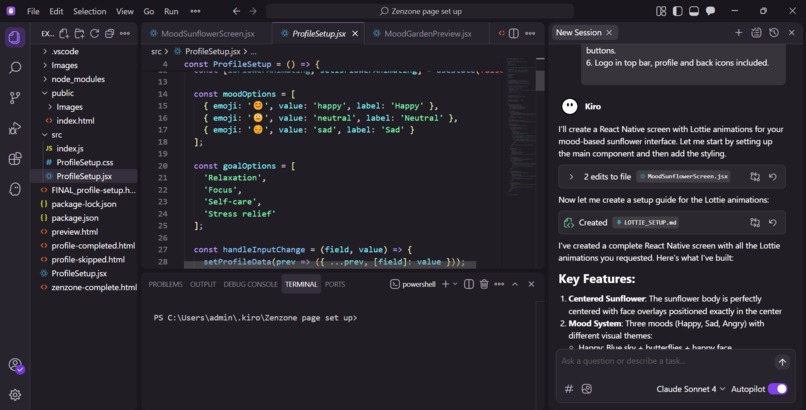Open the Explorer view in activity bar
The width and height of the screenshot is (806, 410).
[x=15, y=38]
